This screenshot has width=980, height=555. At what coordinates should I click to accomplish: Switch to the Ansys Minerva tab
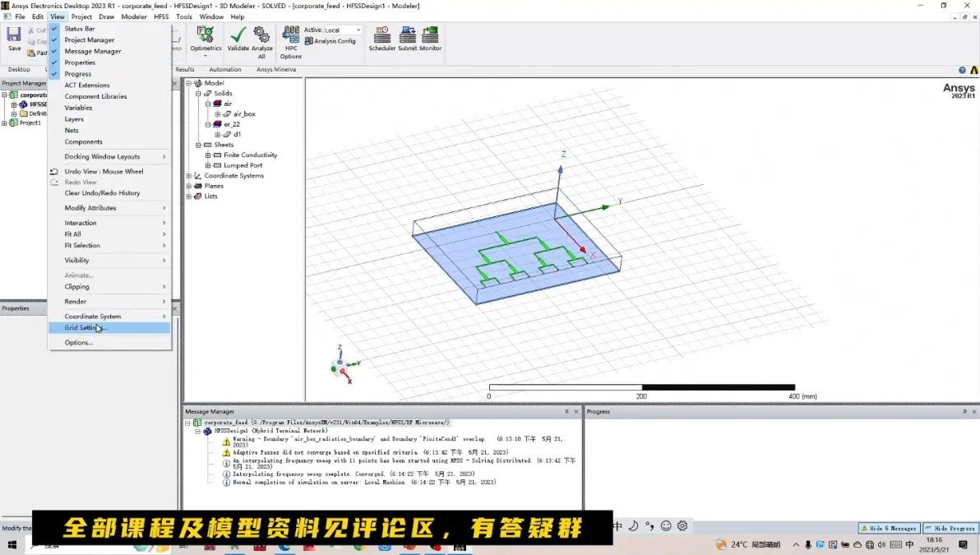(x=276, y=69)
